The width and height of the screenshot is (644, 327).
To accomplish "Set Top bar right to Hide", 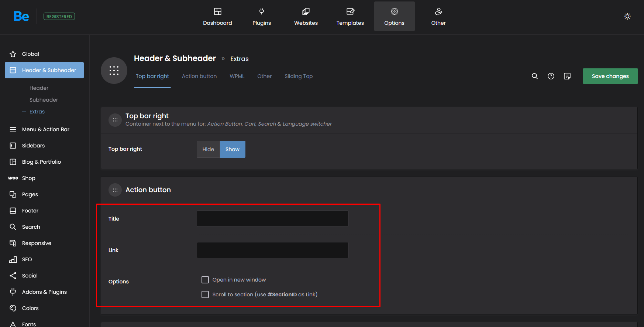I will (x=208, y=149).
